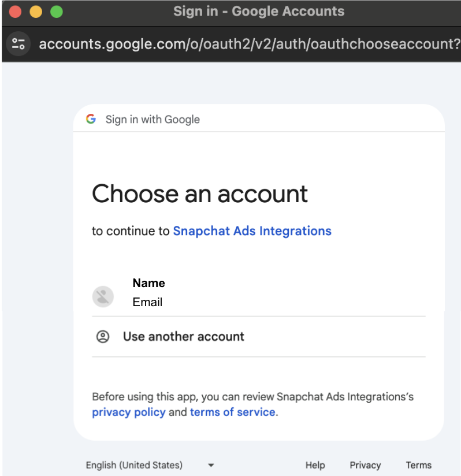The width and height of the screenshot is (461, 476).
Task: Open Privacy in the page footer
Action: tap(365, 465)
